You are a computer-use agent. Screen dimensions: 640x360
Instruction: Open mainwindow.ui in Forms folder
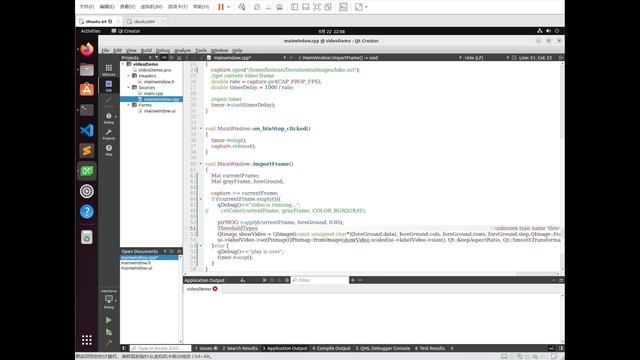pos(160,111)
